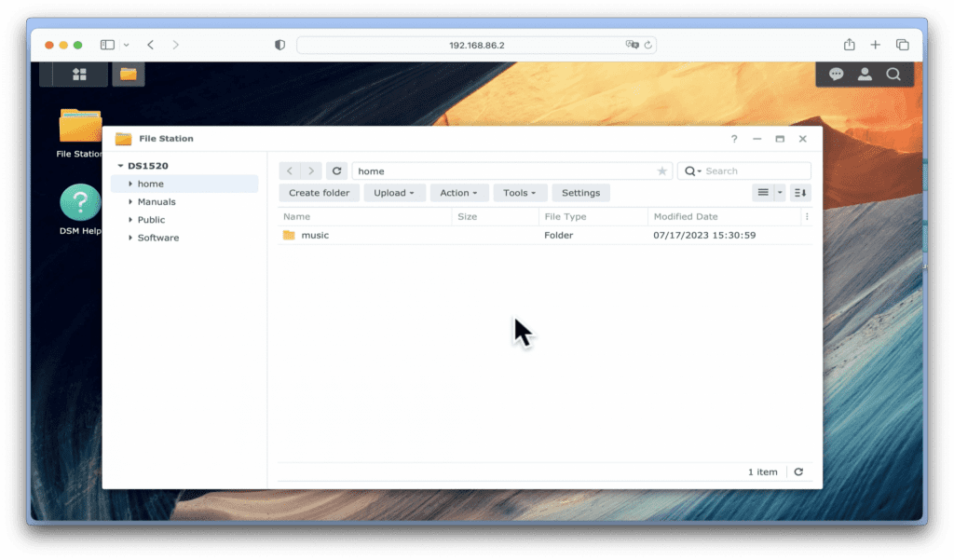954x560 pixels.
Task: Open column options three-dot icon
Action: [x=807, y=217]
